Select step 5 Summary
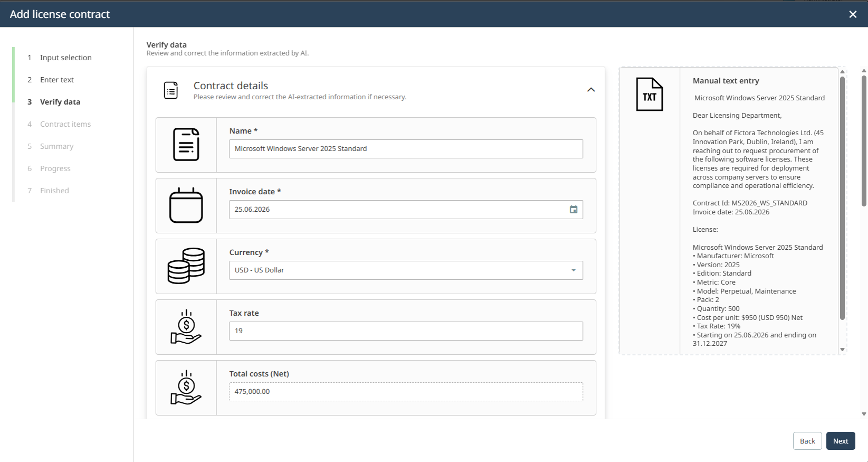The image size is (868, 462). [x=51, y=146]
